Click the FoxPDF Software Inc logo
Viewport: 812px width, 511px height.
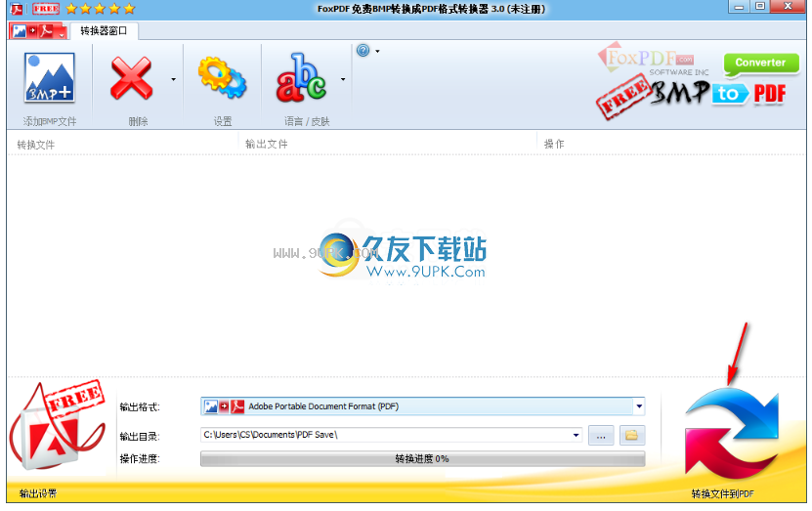tap(653, 60)
